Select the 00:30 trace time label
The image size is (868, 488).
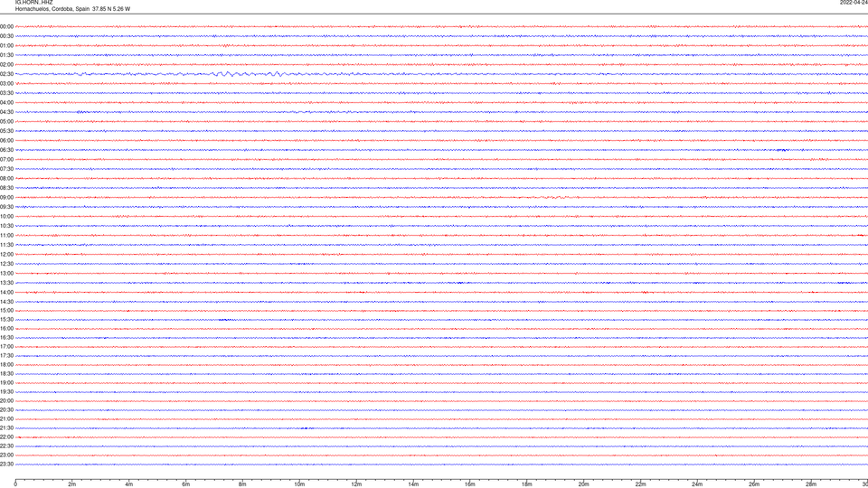(x=6, y=36)
